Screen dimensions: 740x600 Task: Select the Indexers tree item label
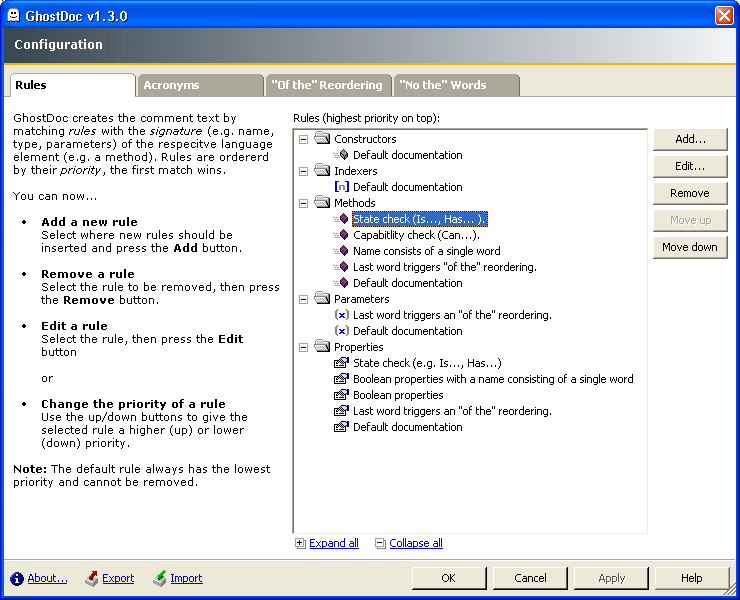click(x=355, y=171)
